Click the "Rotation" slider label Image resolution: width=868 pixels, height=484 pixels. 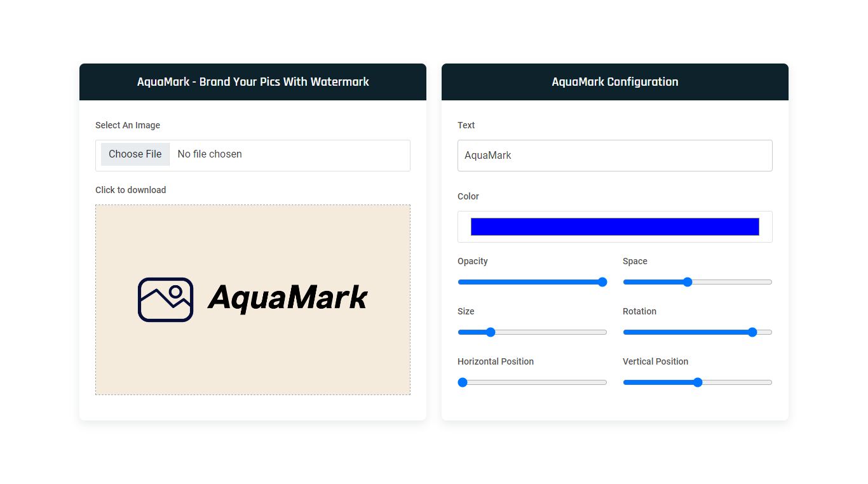coord(639,311)
